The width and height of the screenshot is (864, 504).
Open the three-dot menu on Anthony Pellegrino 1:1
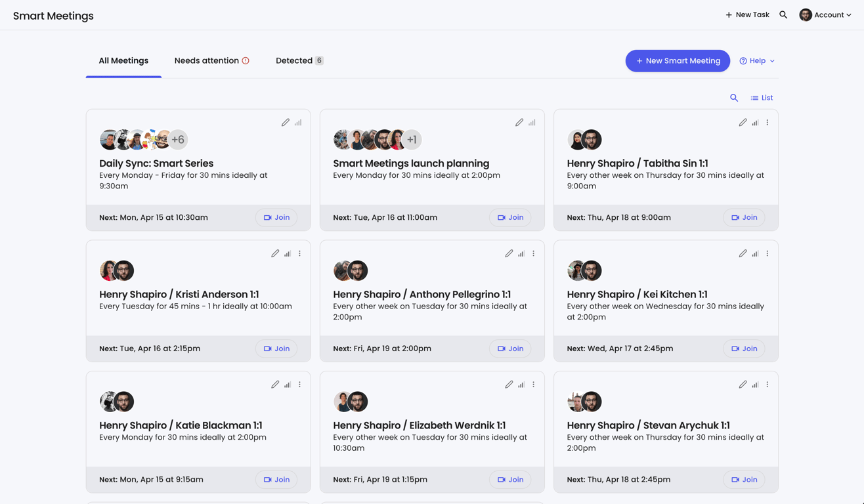533,253
